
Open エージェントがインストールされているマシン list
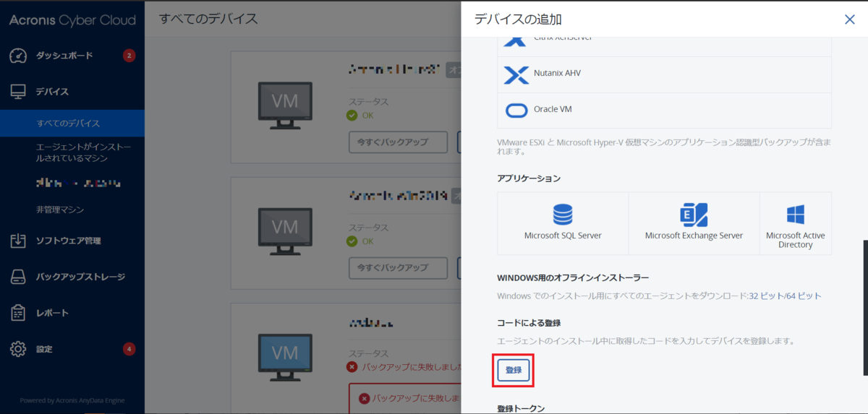point(83,152)
